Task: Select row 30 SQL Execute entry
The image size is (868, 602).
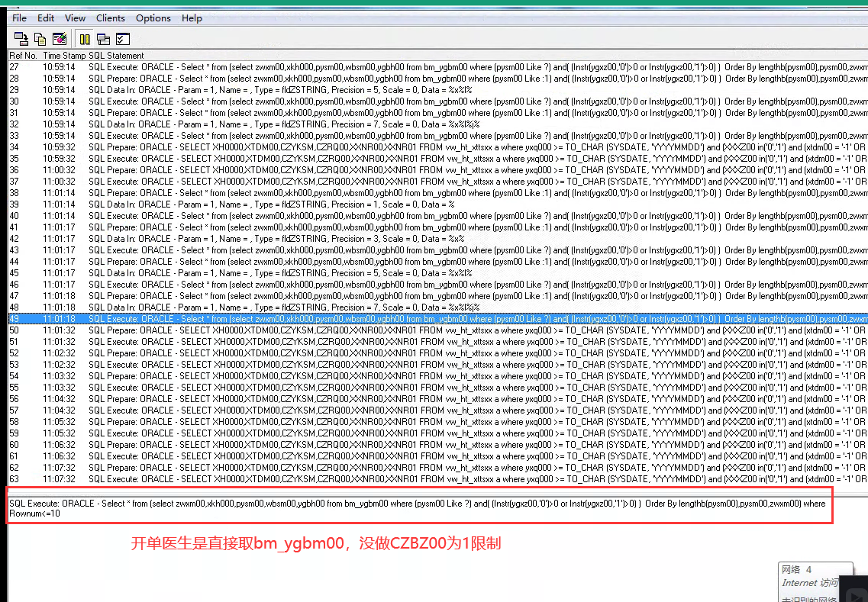Action: (438, 101)
